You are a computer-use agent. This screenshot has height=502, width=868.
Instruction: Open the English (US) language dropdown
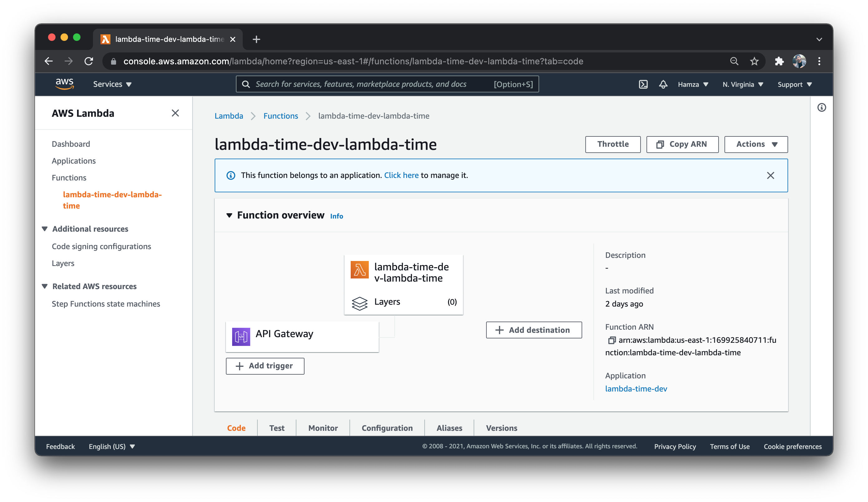click(112, 446)
